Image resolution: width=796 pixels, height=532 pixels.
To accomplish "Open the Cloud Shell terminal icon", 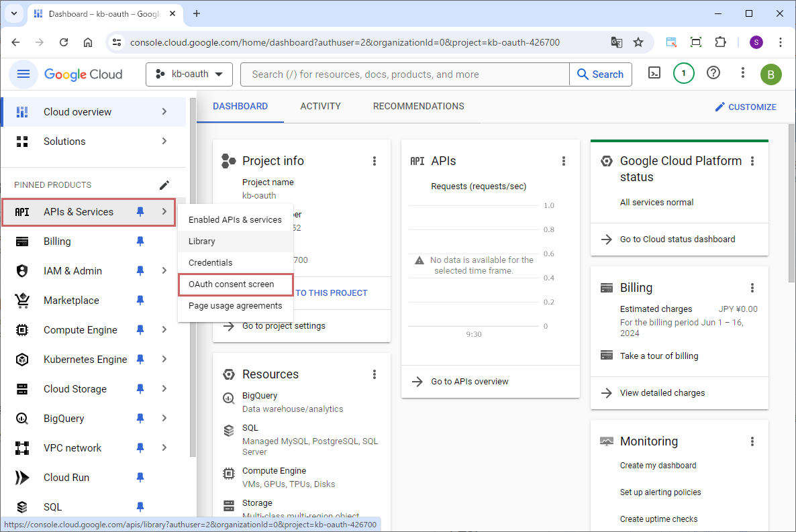I will tap(654, 74).
